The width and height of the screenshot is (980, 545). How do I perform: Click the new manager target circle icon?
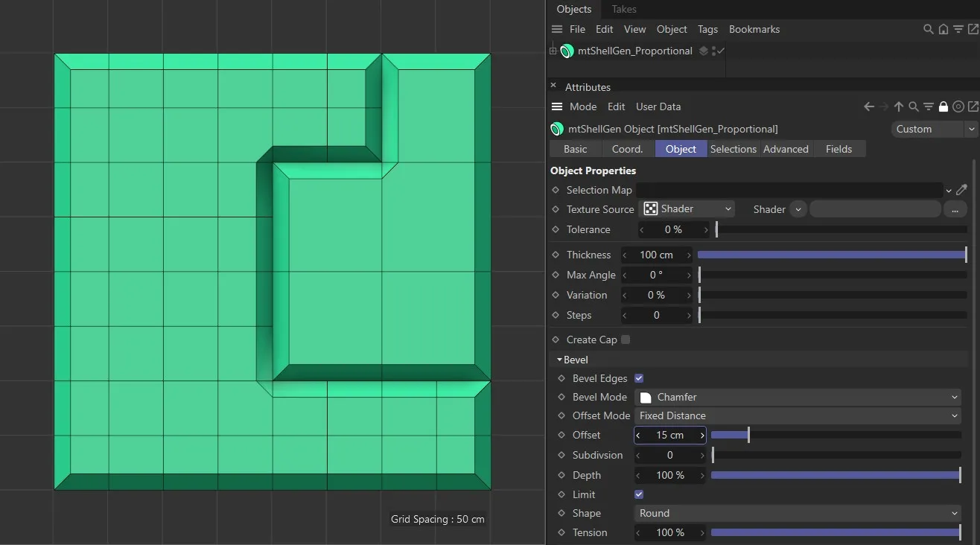point(958,106)
